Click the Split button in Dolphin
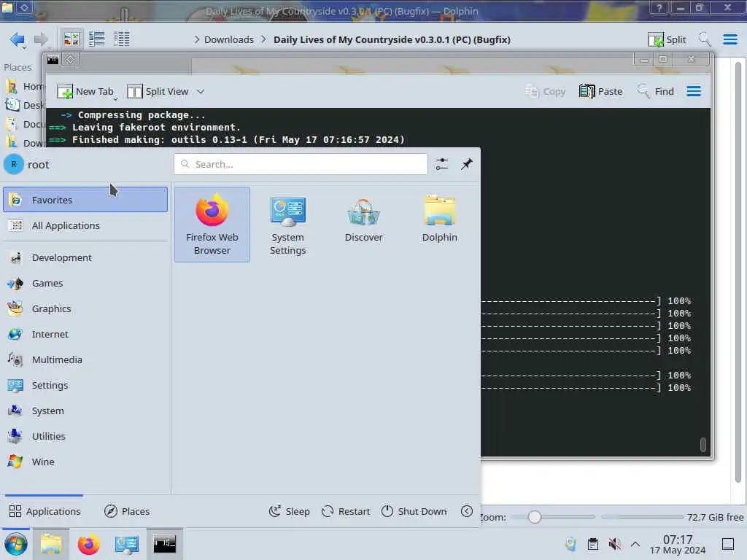The width and height of the screenshot is (747, 560). coord(667,39)
